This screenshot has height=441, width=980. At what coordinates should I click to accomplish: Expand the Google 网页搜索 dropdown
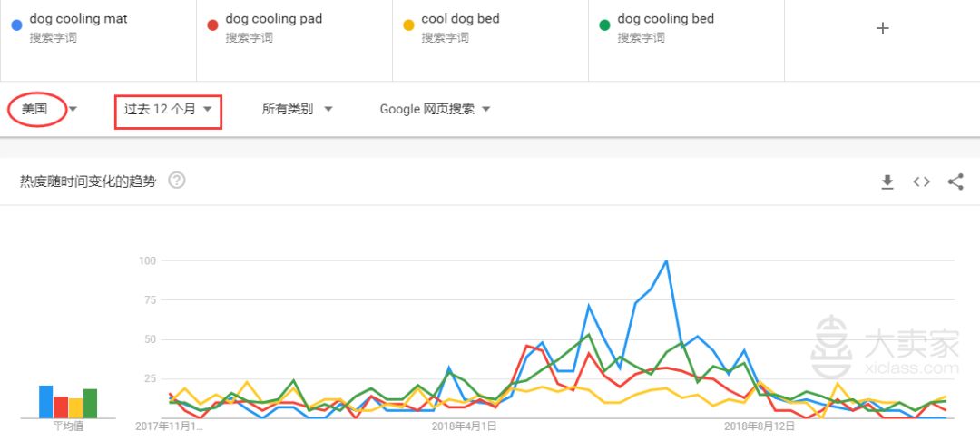click(x=435, y=109)
